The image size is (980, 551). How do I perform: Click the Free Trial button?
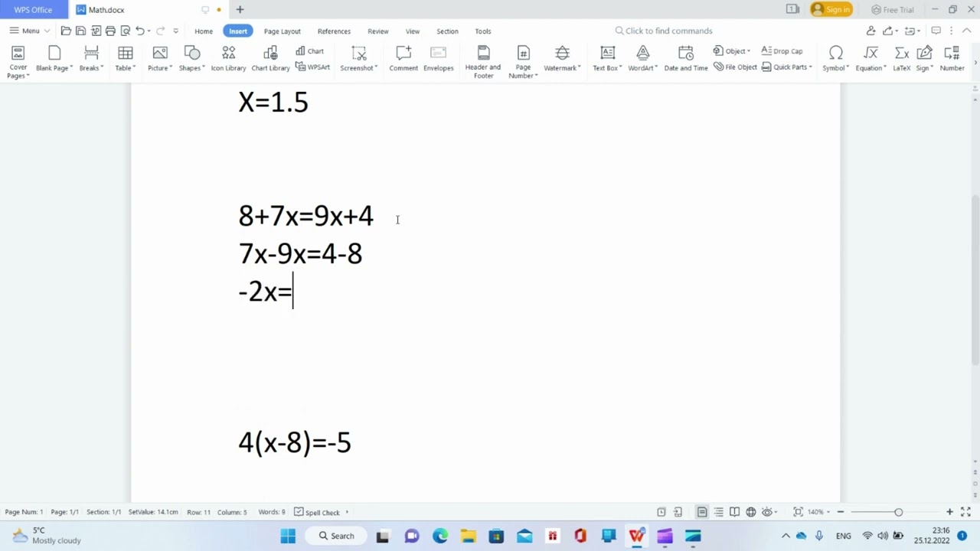pyautogui.click(x=893, y=10)
